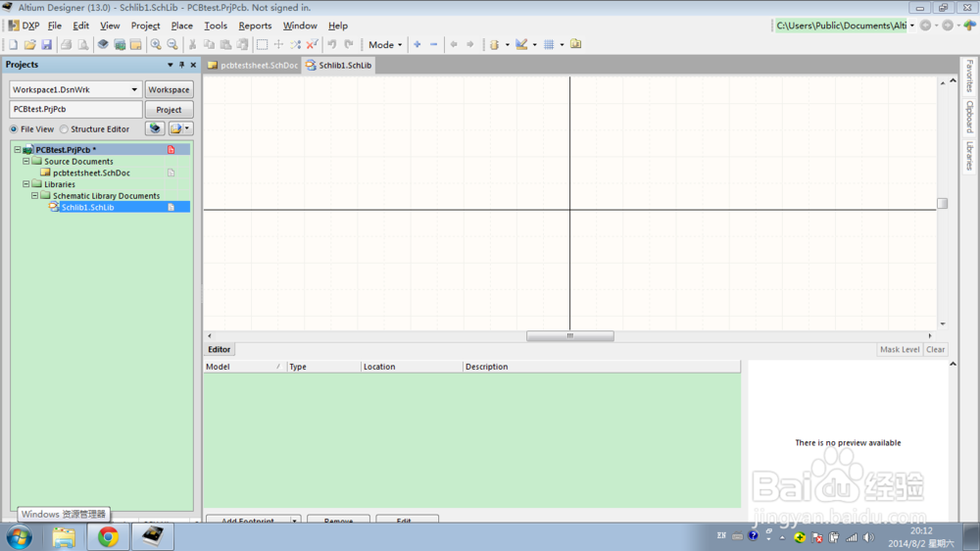Pin the Projects panel
The image size is (980, 551).
182,65
